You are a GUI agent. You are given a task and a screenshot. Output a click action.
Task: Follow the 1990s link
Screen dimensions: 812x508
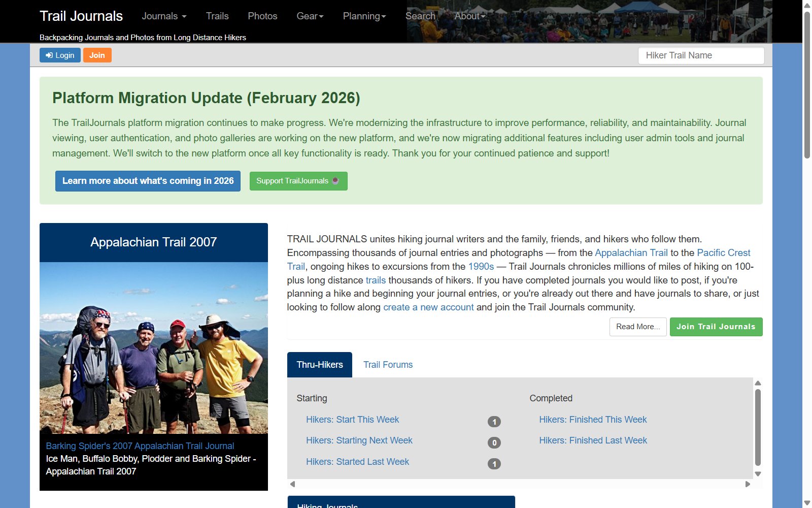coord(481,267)
